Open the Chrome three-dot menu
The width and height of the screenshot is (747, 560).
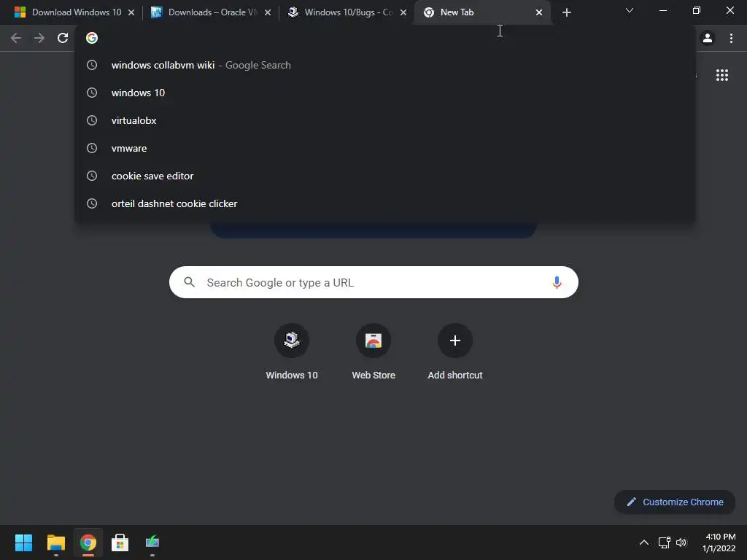pyautogui.click(x=731, y=38)
